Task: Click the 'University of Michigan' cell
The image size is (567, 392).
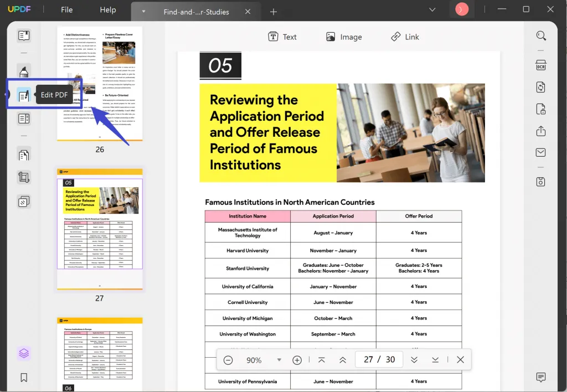Action: tap(248, 318)
